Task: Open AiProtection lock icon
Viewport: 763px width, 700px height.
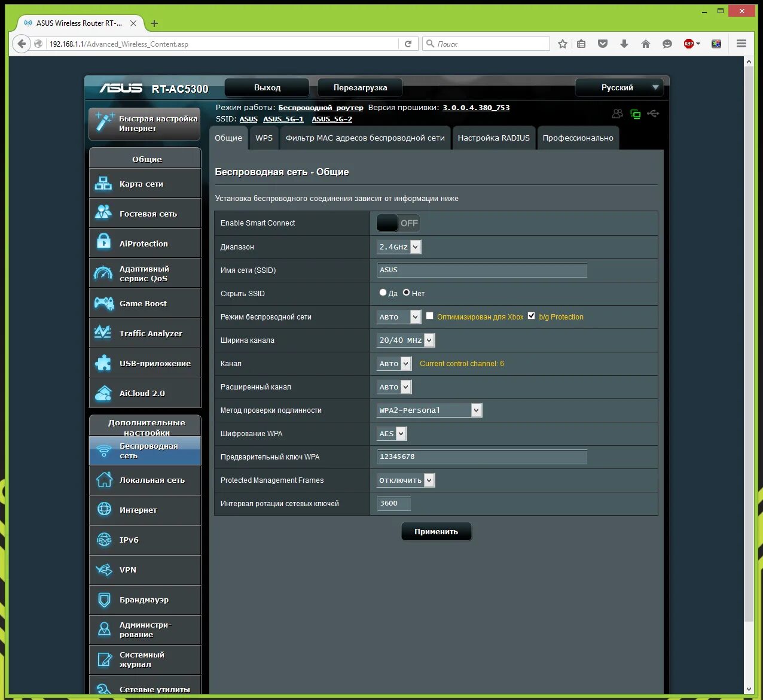Action: 103,241
